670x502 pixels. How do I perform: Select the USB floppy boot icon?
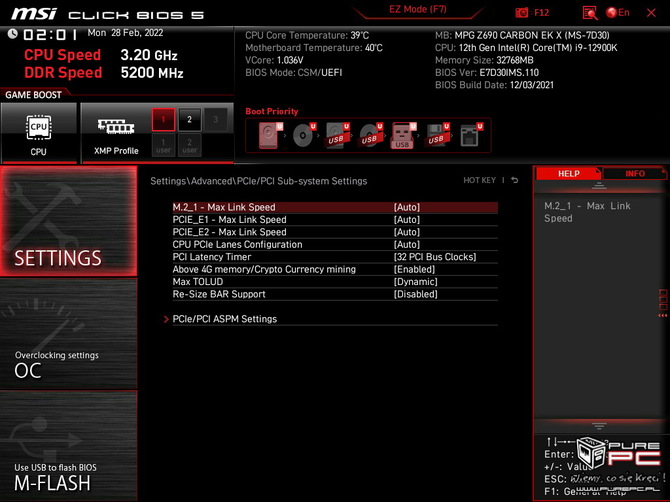coord(437,135)
